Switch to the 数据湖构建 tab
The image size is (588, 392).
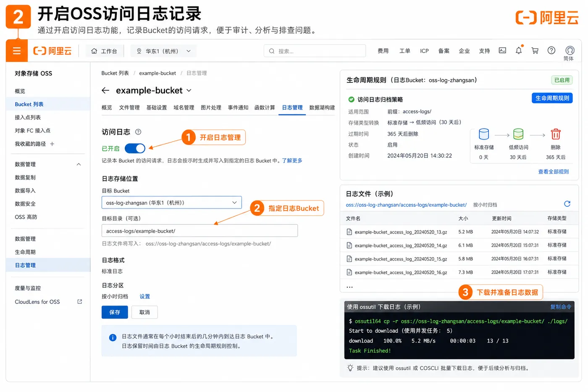(322, 108)
